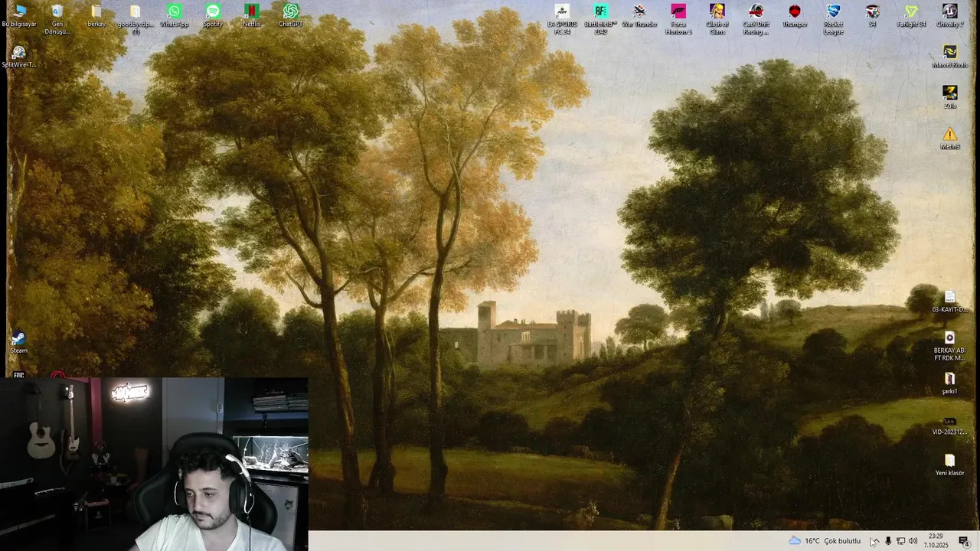The width and height of the screenshot is (980, 551).
Task: Select the Zula game icon
Action: click(x=950, y=97)
